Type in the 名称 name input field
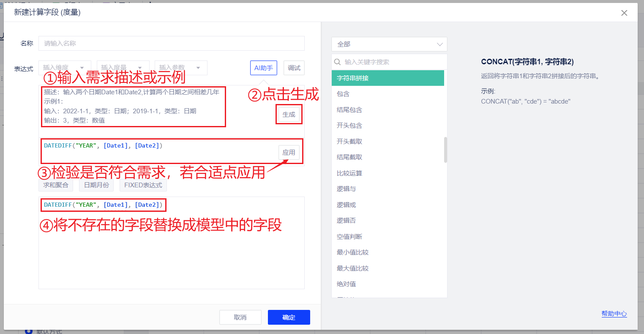The width and height of the screenshot is (644, 334). (x=171, y=44)
